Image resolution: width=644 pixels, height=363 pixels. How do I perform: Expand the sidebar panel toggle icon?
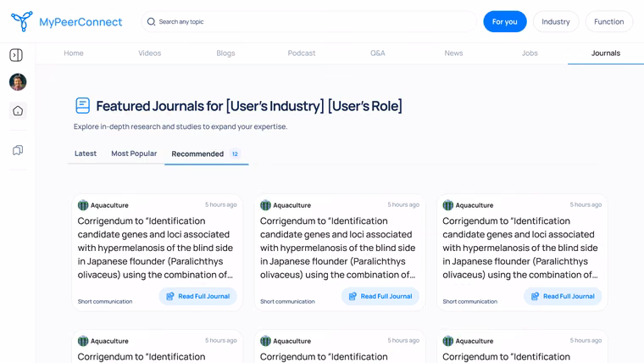click(x=16, y=55)
